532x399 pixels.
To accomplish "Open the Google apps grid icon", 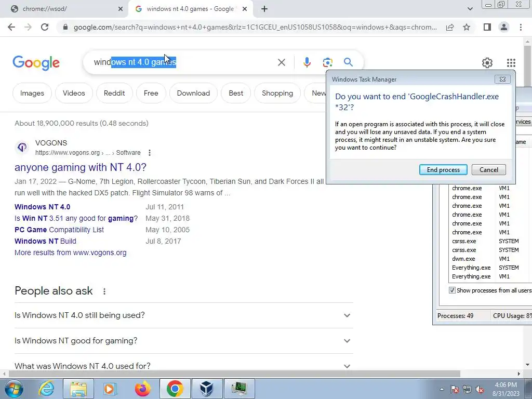I will 511,63.
